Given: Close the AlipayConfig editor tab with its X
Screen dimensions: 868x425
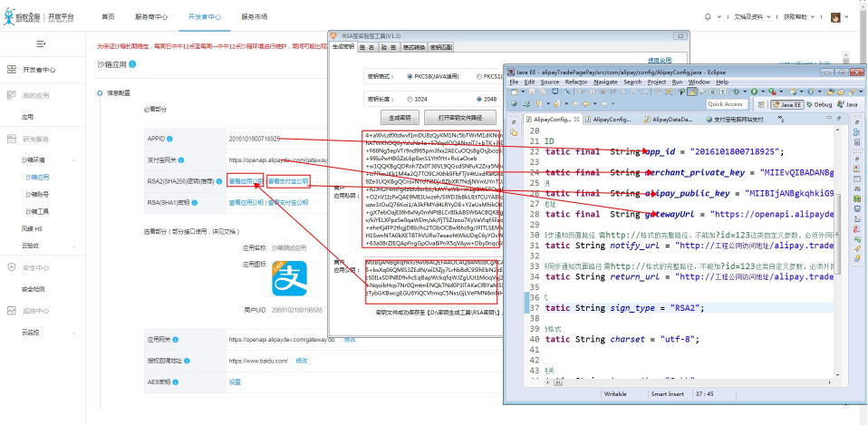Looking at the screenshot, I should click(576, 119).
